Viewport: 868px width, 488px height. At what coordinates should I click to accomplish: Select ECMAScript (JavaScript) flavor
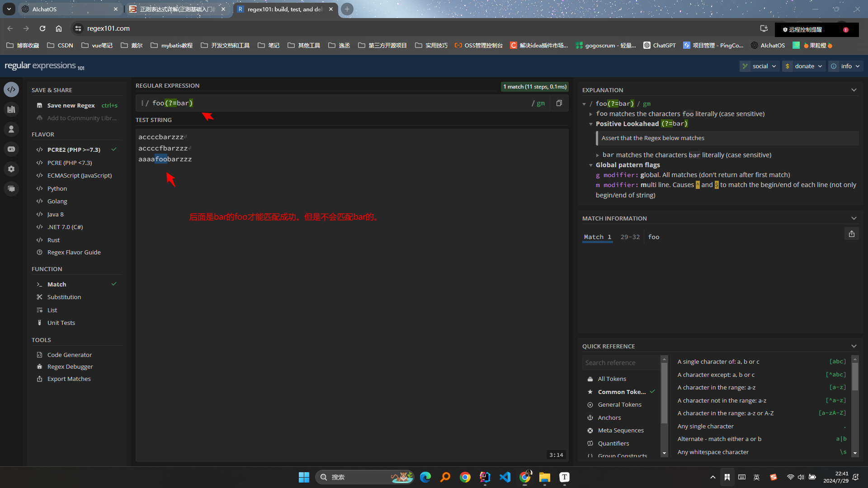coord(79,175)
